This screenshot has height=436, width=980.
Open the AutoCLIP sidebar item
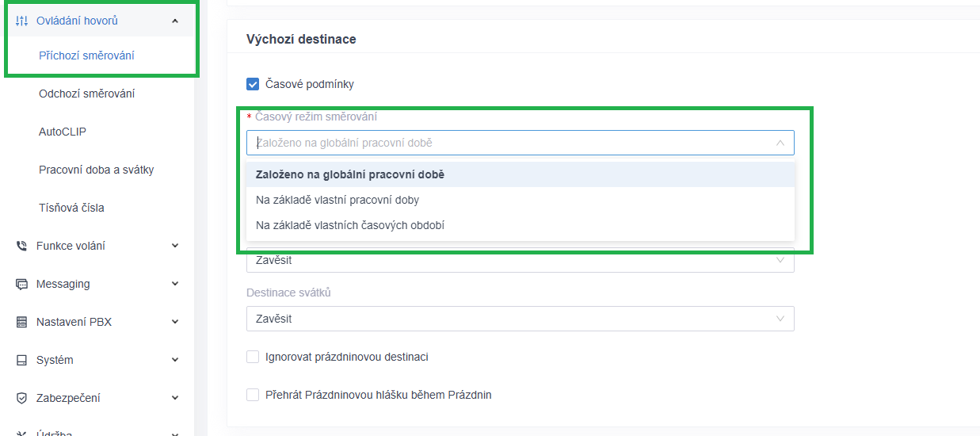coord(63,132)
